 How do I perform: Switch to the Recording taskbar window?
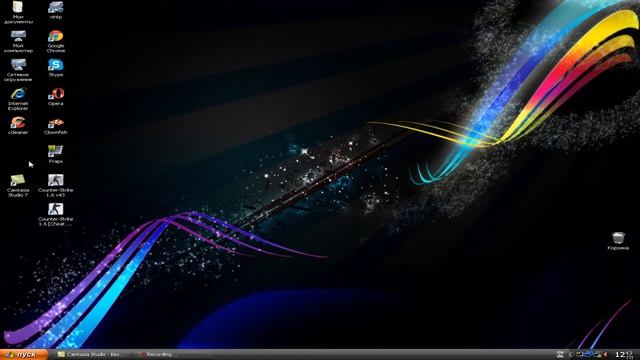158,354
